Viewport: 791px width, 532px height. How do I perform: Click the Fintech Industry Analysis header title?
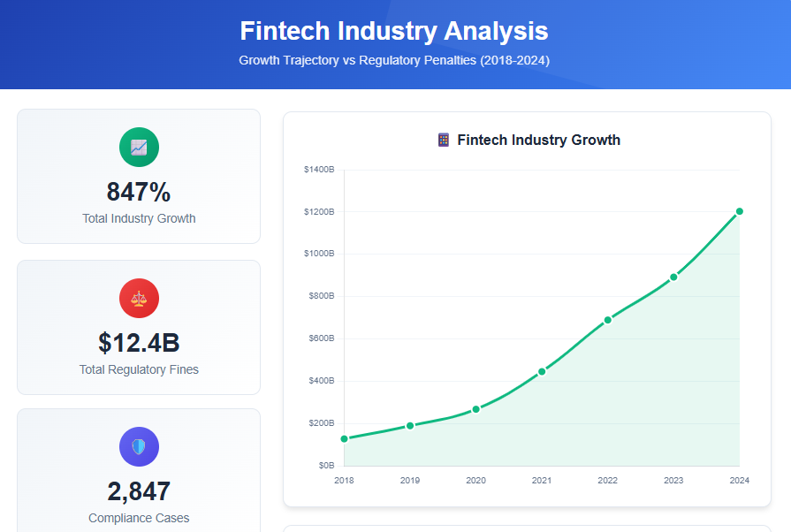[x=394, y=31]
